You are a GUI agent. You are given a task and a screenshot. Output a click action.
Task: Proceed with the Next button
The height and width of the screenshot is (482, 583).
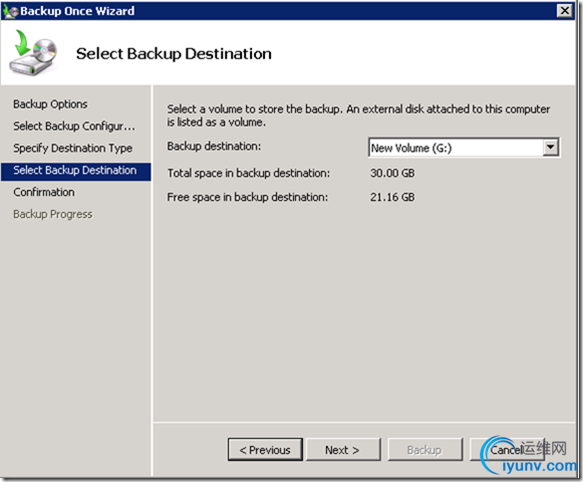pos(343,450)
